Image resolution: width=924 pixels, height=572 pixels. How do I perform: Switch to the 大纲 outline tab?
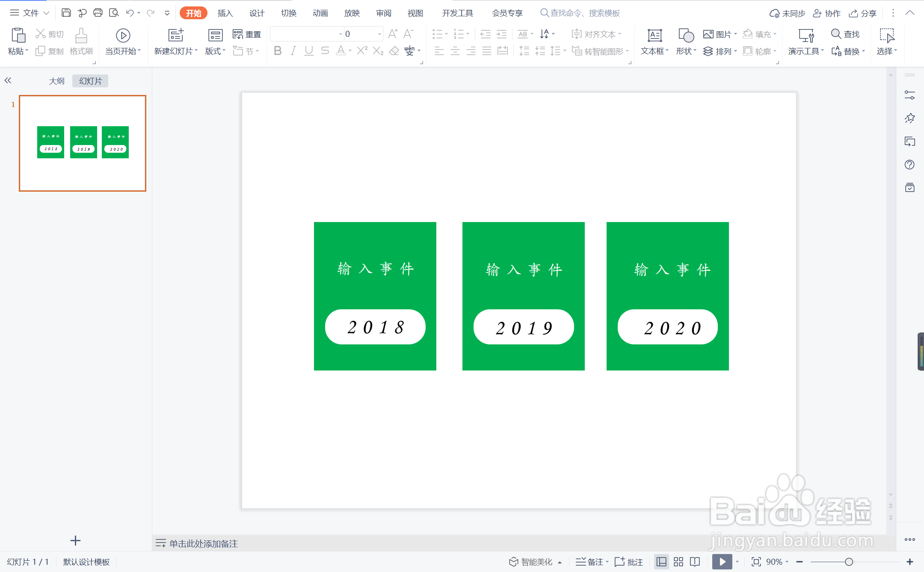tap(56, 81)
